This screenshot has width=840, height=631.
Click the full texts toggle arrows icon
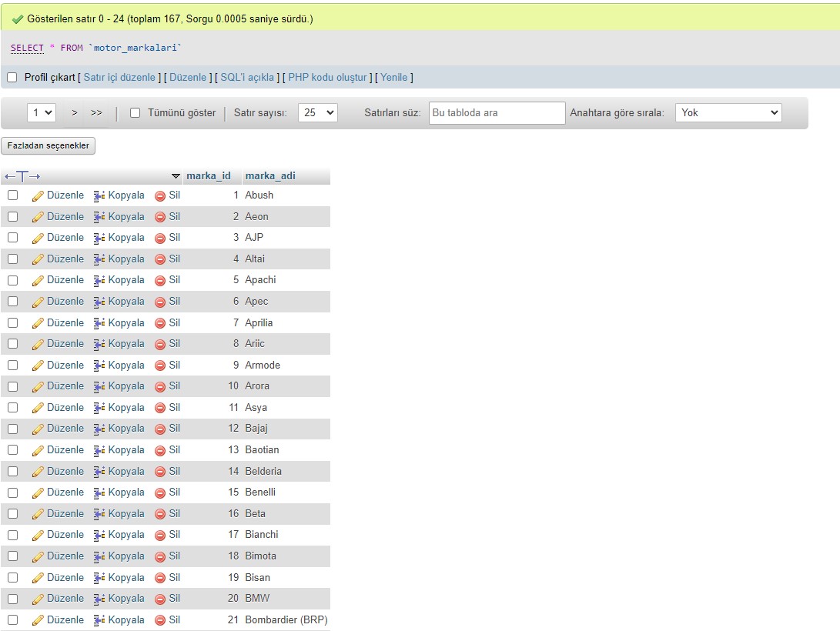(x=22, y=176)
